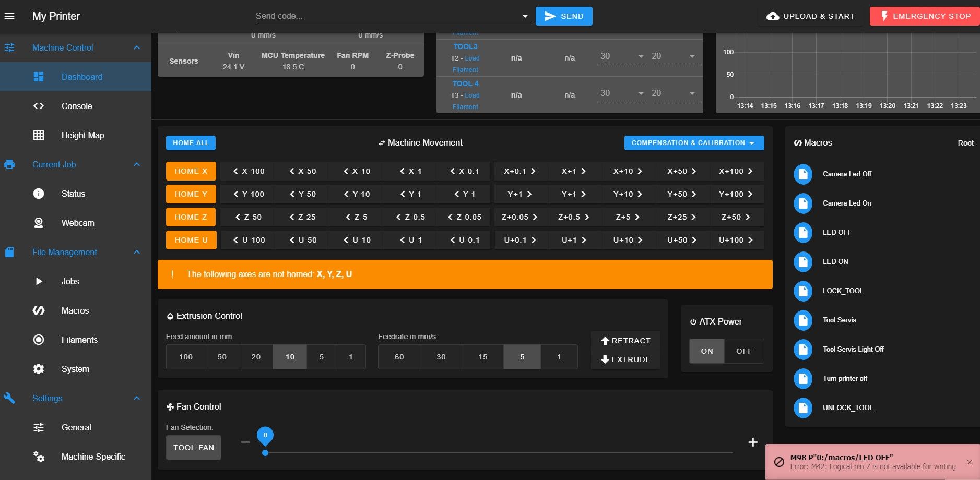The width and height of the screenshot is (980, 480).
Task: Open Dashboard page
Action: pos(76,77)
